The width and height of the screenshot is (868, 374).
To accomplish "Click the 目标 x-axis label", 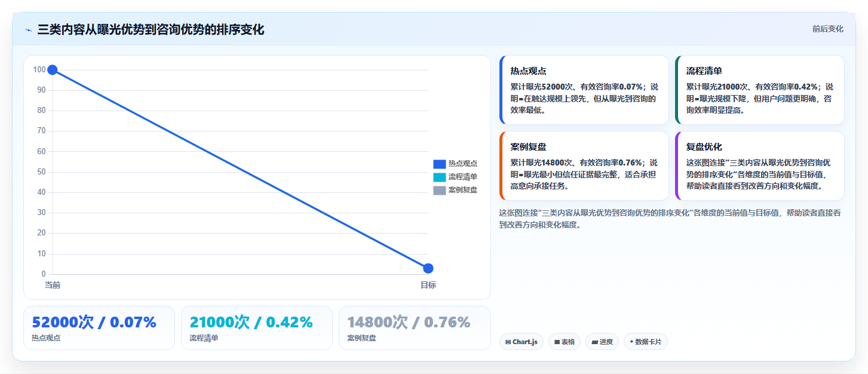I will [428, 285].
